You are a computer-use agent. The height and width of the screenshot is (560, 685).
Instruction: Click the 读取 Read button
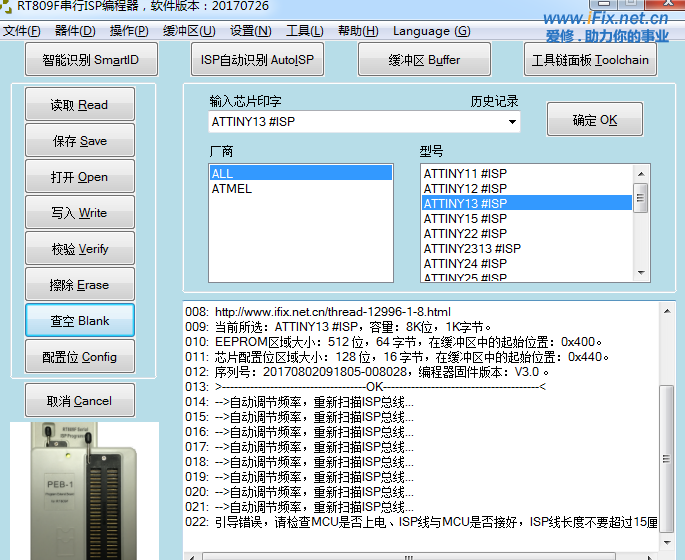(x=80, y=104)
